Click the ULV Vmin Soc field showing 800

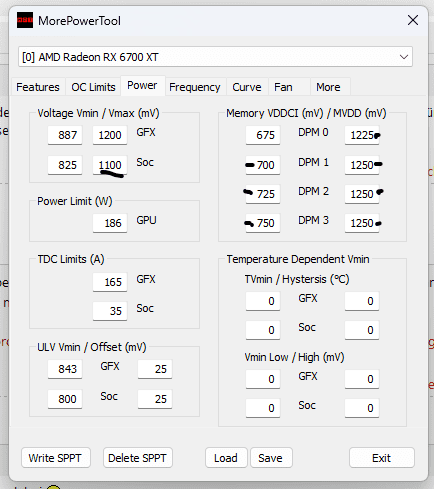65,399
